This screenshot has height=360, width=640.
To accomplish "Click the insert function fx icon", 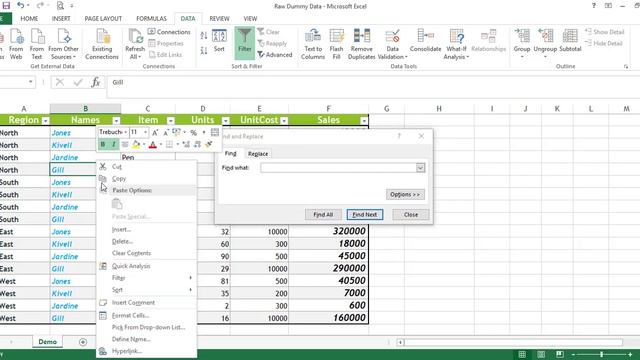I will [96, 82].
